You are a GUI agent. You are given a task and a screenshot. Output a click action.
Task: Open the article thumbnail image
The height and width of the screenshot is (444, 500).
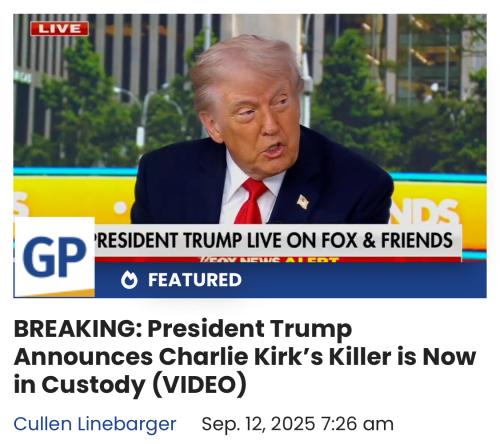(250, 156)
